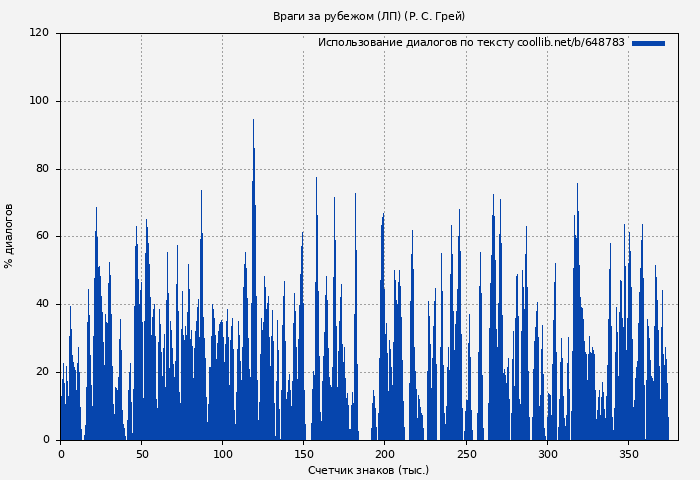Click the 300 tick on the horizontal axis
The height and width of the screenshot is (480, 700).
[547, 454]
